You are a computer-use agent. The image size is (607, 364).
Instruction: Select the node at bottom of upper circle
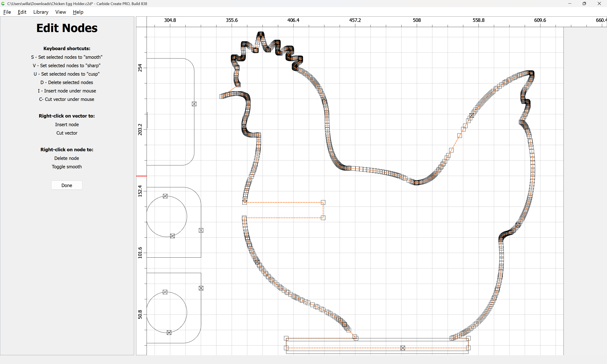pos(172,236)
